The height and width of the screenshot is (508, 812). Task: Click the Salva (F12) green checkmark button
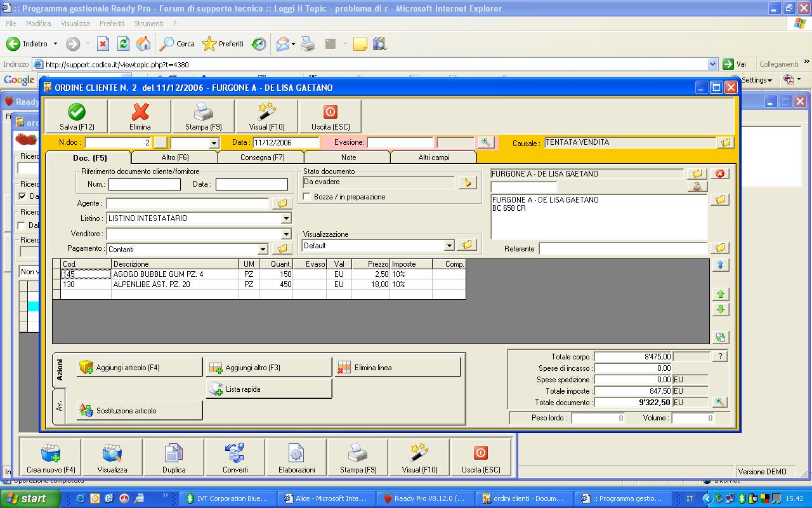point(77,117)
